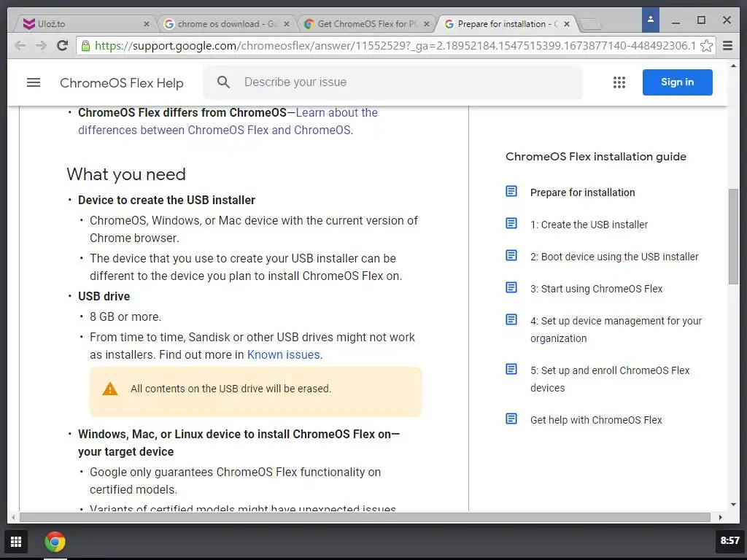
Task: Close the chrome os download tab
Action: tap(286, 24)
